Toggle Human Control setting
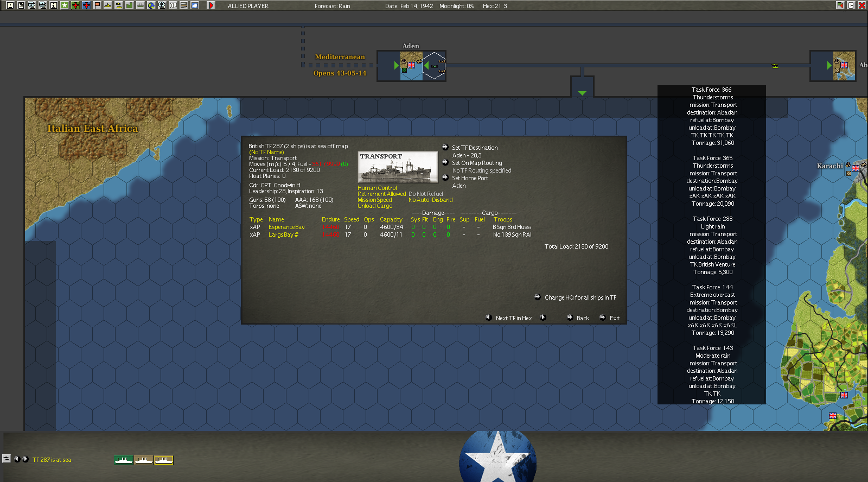 click(377, 188)
